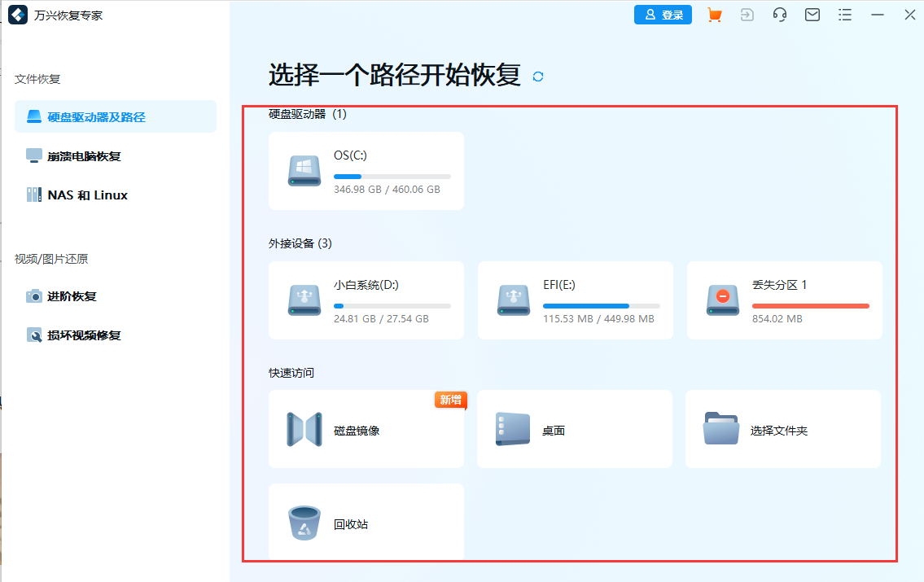924x582 pixels.
Task: Click the blue 登录 login button
Action: (x=663, y=15)
